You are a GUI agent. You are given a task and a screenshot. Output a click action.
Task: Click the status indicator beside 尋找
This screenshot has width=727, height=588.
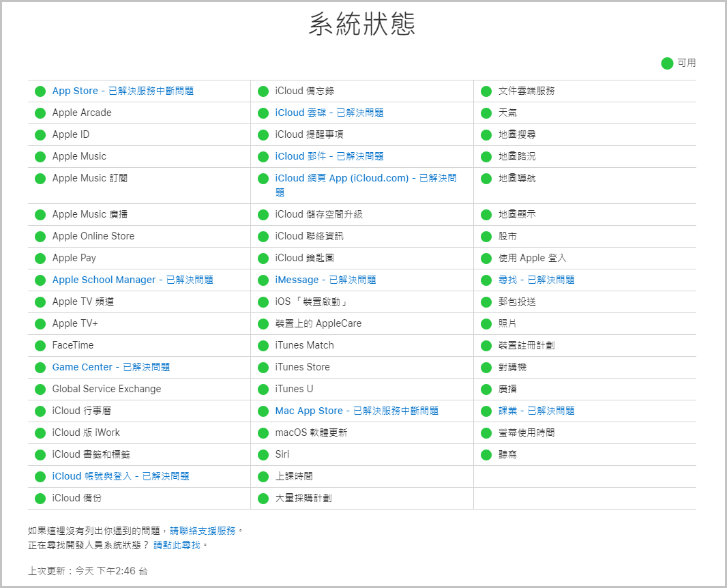[x=486, y=280]
